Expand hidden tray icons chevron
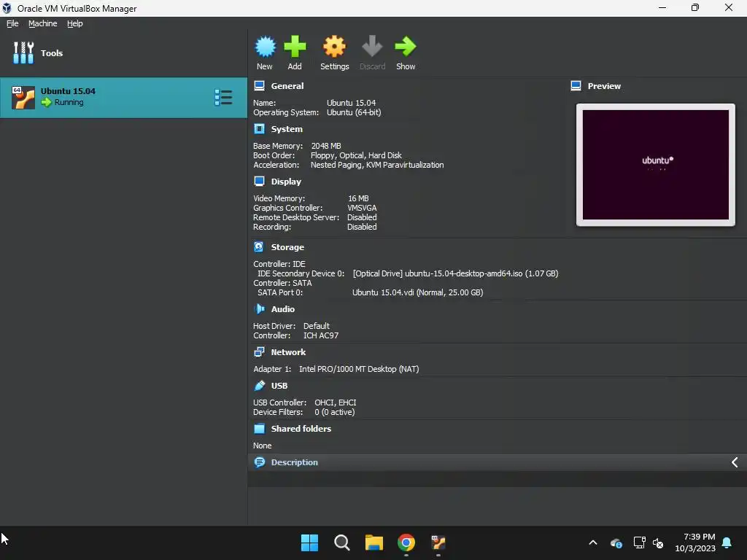The width and height of the screenshot is (747, 560). coord(593,542)
